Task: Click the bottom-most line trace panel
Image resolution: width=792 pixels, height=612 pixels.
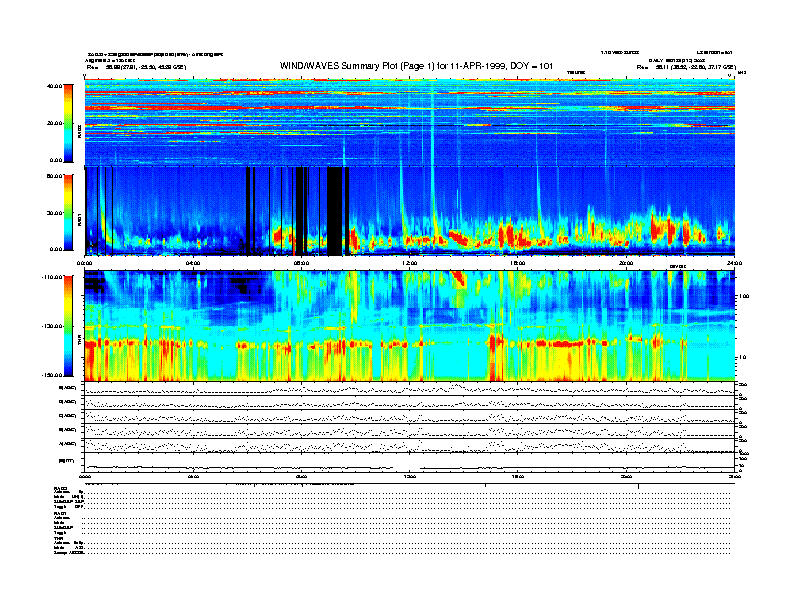Action: 410,463
